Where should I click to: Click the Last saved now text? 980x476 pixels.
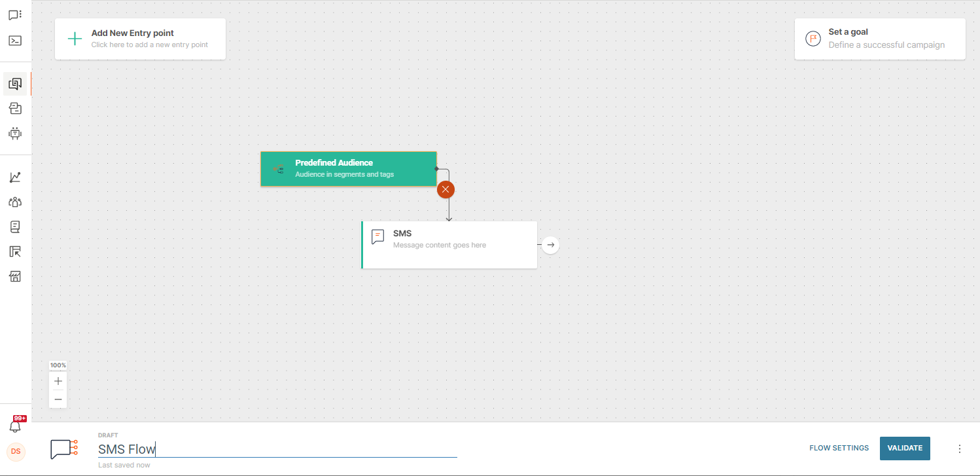pyautogui.click(x=124, y=465)
